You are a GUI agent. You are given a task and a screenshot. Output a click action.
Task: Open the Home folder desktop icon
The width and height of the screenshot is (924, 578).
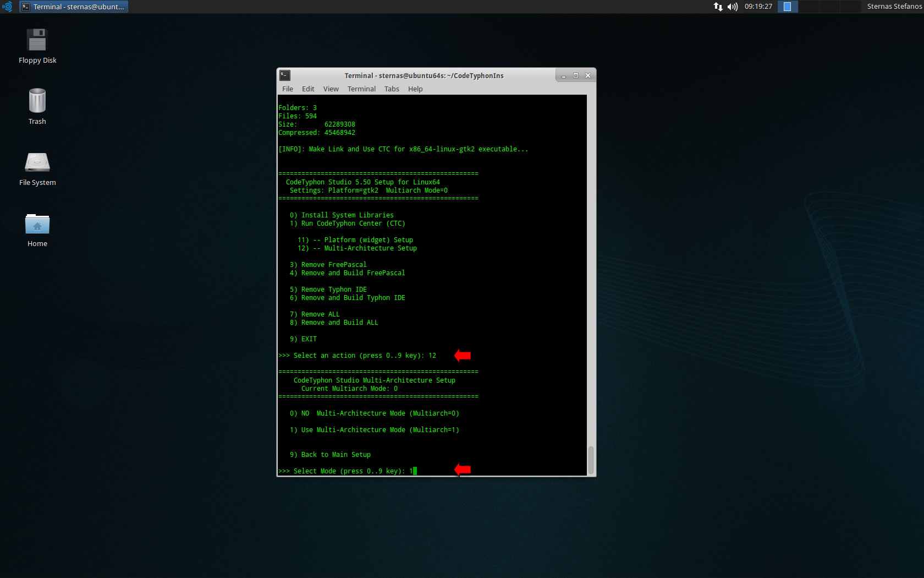37,230
